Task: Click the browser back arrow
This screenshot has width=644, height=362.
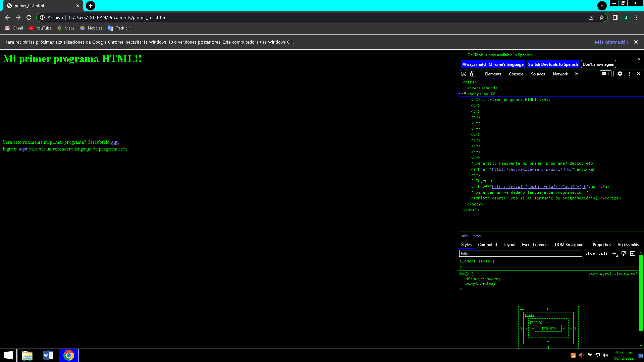Action: pos(7,17)
